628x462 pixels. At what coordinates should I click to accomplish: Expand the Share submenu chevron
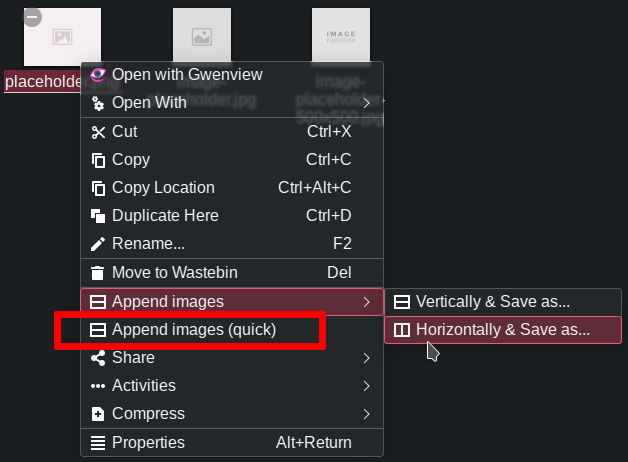click(366, 358)
